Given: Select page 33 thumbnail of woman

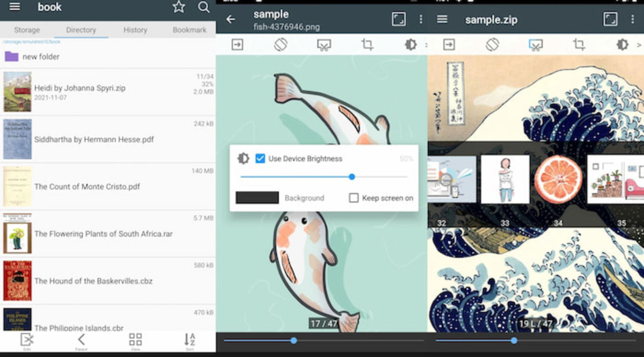Looking at the screenshot, I should 505,179.
